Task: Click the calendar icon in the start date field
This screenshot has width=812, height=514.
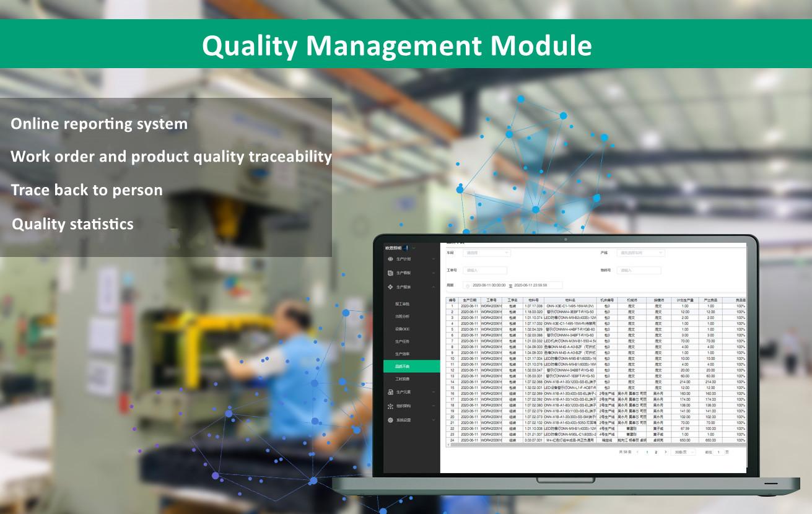Action: coord(468,285)
